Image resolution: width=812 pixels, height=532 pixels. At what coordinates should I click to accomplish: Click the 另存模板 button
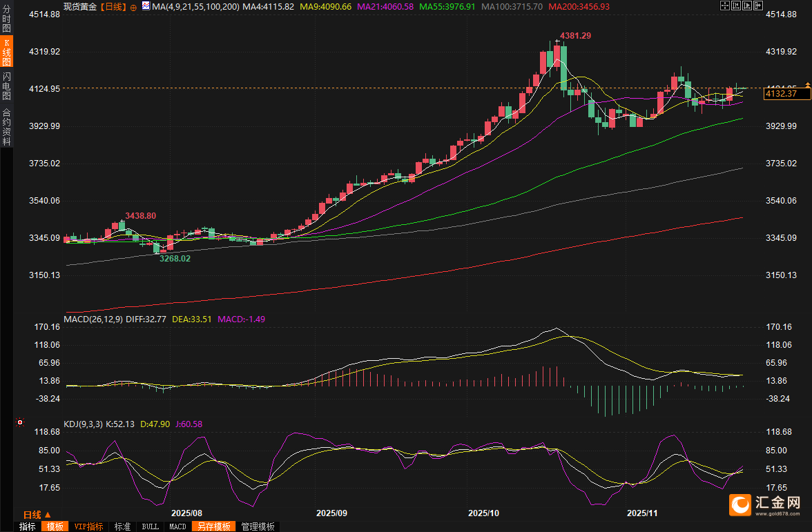click(x=213, y=526)
